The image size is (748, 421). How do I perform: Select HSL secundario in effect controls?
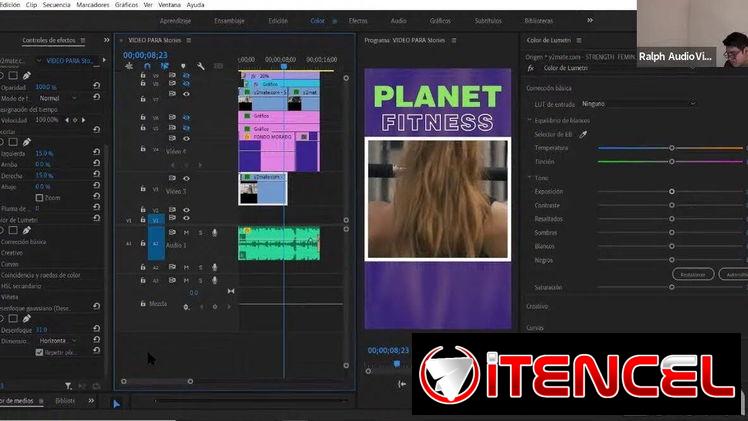(x=21, y=286)
